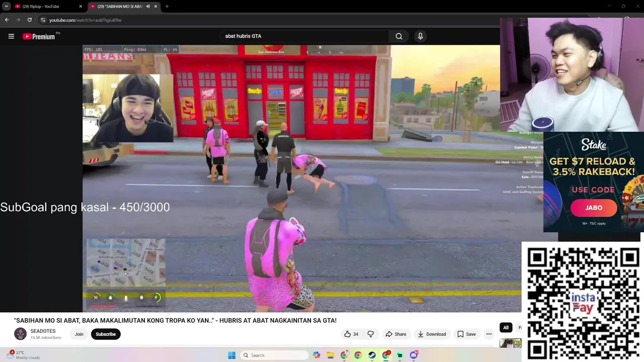This screenshot has height=362, width=644.
Task: Open Discord from the taskbar
Action: pos(414,355)
